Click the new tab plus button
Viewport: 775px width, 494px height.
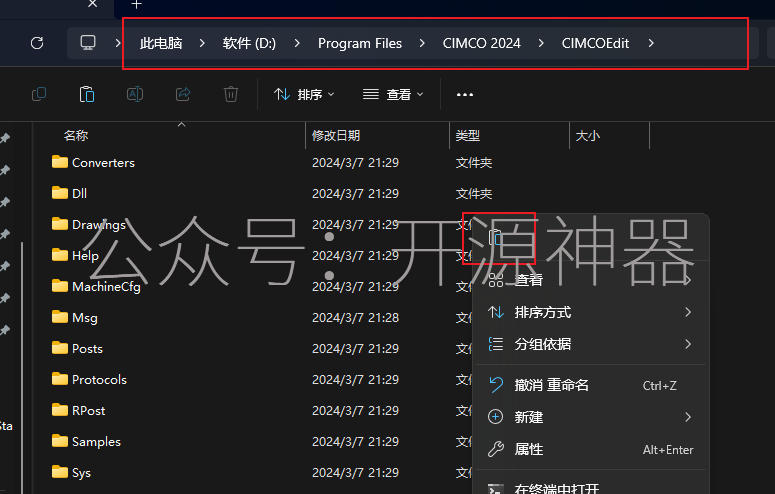[137, 5]
